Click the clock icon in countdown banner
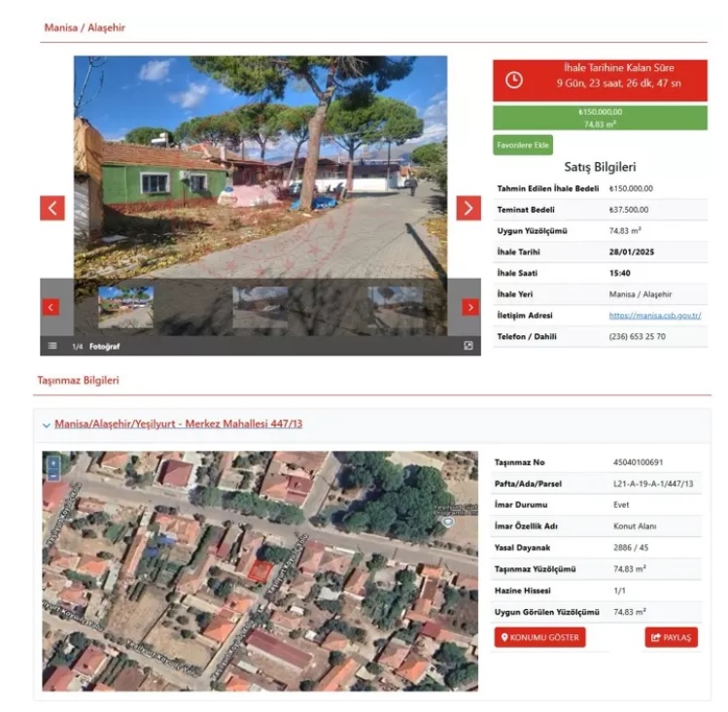This screenshot has width=728, height=712. (514, 80)
